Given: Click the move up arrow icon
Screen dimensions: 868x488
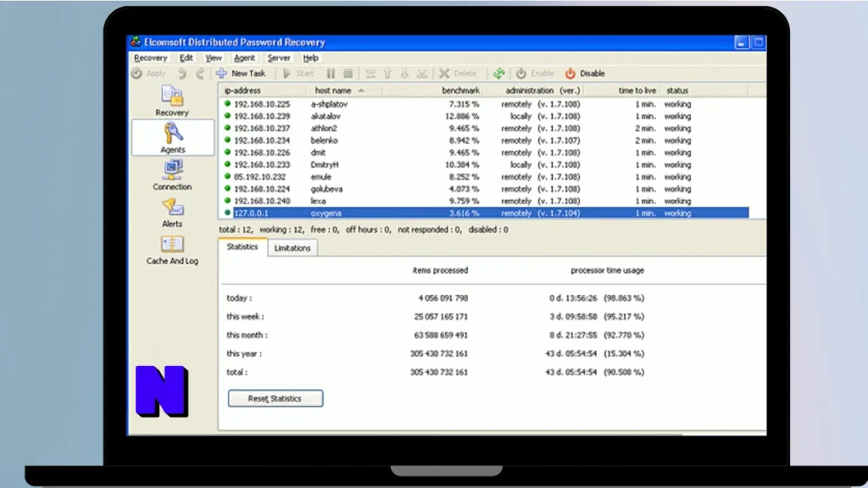Looking at the screenshot, I should pyautogui.click(x=387, y=73).
